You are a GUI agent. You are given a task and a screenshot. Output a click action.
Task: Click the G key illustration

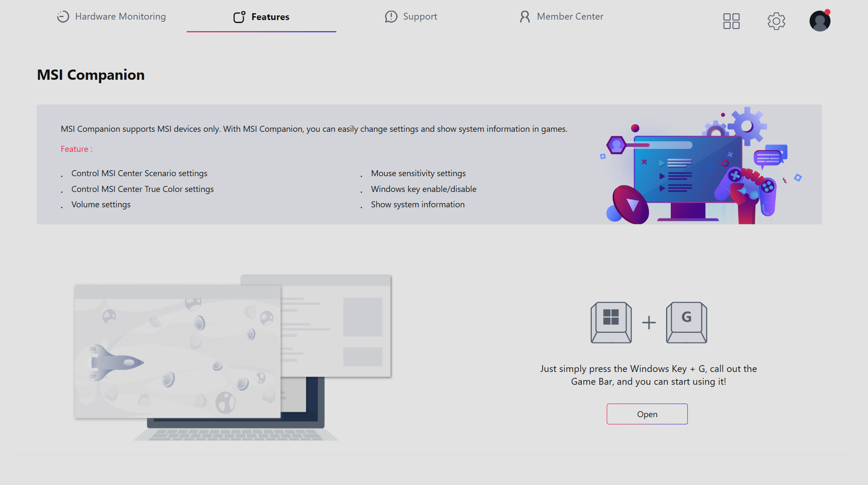[687, 322]
